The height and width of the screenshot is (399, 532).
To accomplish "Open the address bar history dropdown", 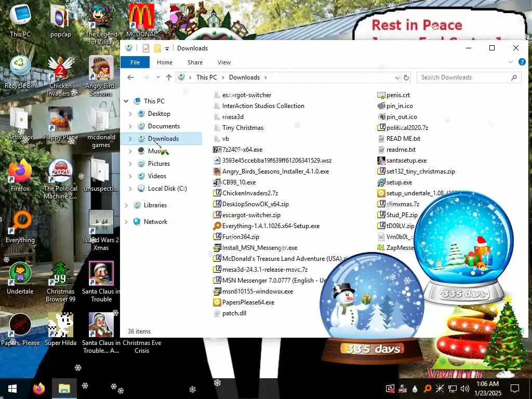I will (x=397, y=77).
